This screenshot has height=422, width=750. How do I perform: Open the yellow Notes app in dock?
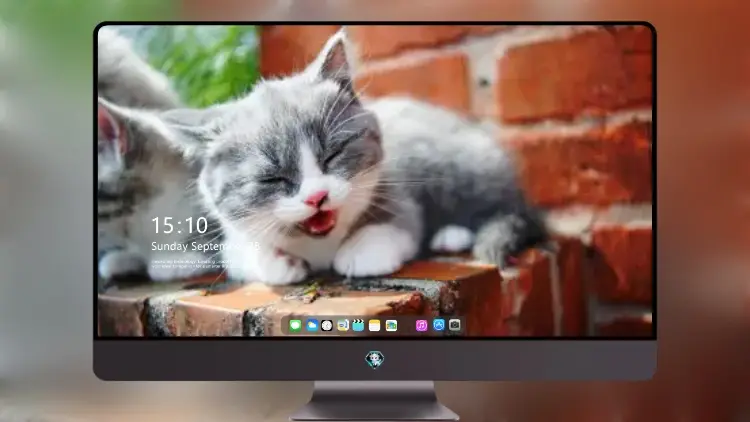click(375, 326)
